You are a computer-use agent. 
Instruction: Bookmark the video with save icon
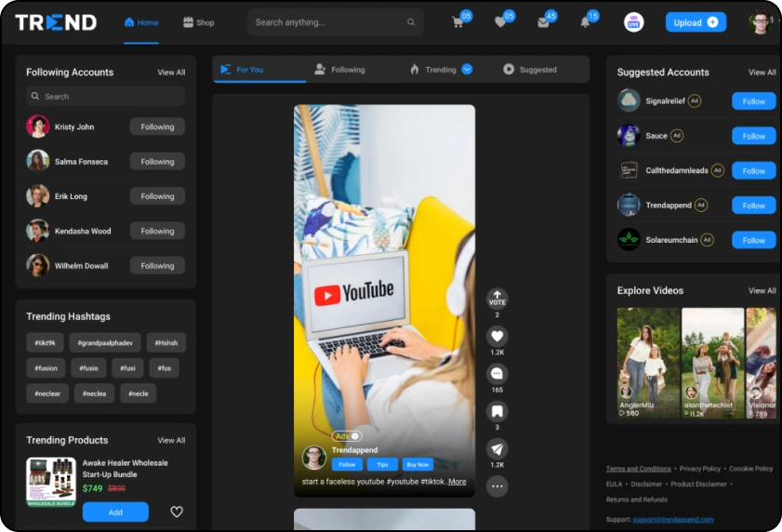(497, 411)
